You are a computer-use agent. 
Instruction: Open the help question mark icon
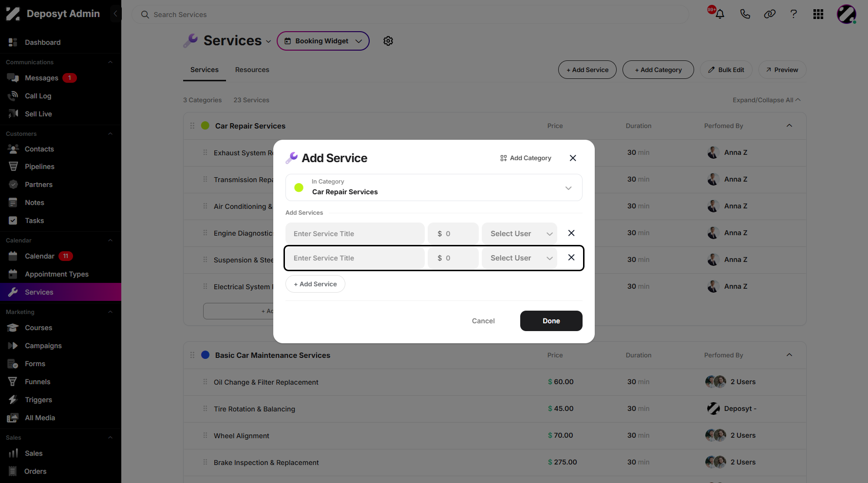coord(793,14)
